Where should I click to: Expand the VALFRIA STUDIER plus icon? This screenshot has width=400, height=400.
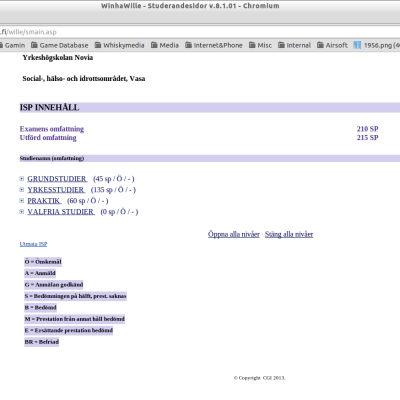point(22,212)
